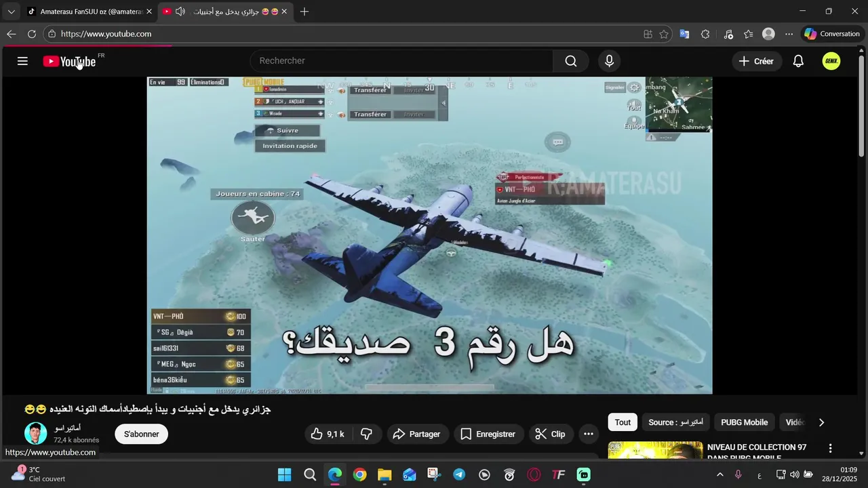This screenshot has height=488, width=868.
Task: Subscribe with the S'abonner button
Action: point(141,434)
